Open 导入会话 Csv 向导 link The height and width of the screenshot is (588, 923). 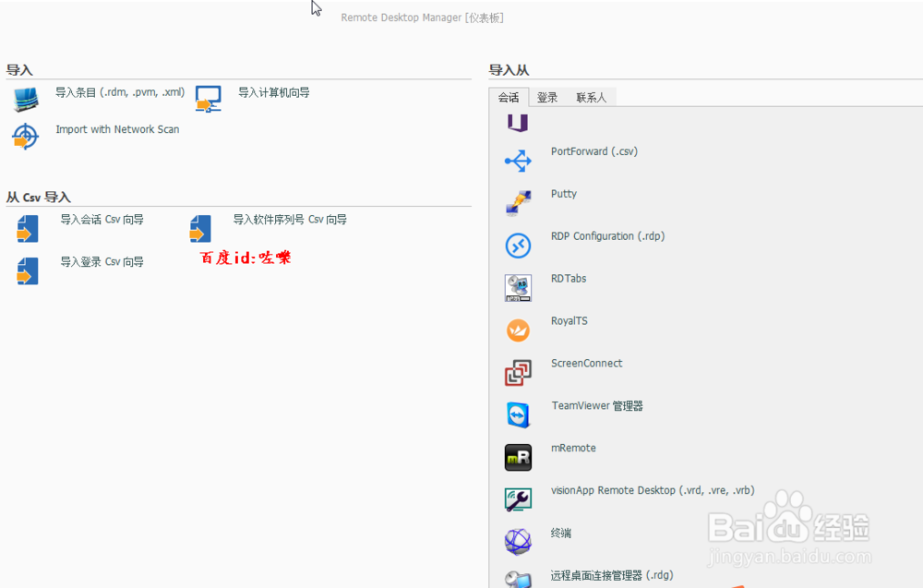point(102,220)
